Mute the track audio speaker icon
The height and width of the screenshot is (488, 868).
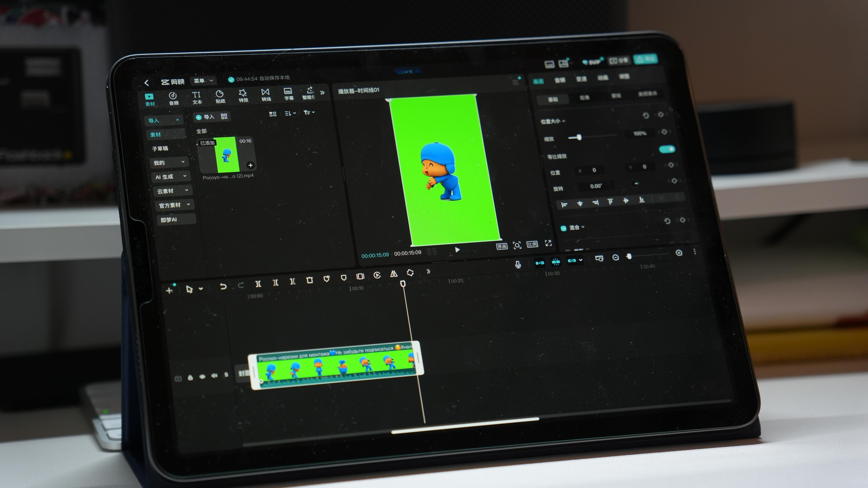coord(214,376)
